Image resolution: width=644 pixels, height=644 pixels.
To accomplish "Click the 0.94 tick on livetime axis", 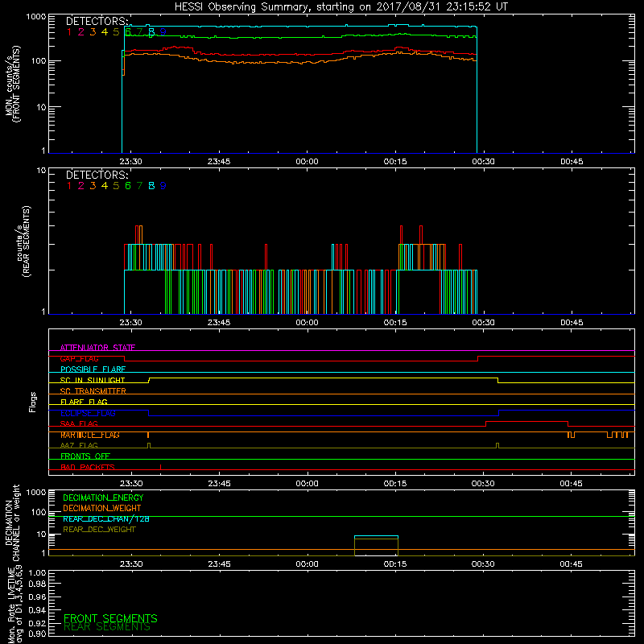I will (37, 610).
